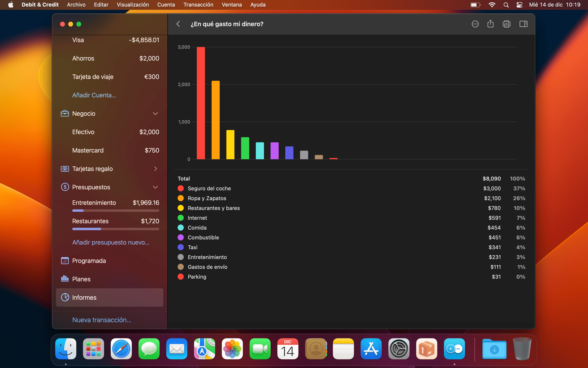
Task: Go back with the report back arrow
Action: tap(178, 24)
